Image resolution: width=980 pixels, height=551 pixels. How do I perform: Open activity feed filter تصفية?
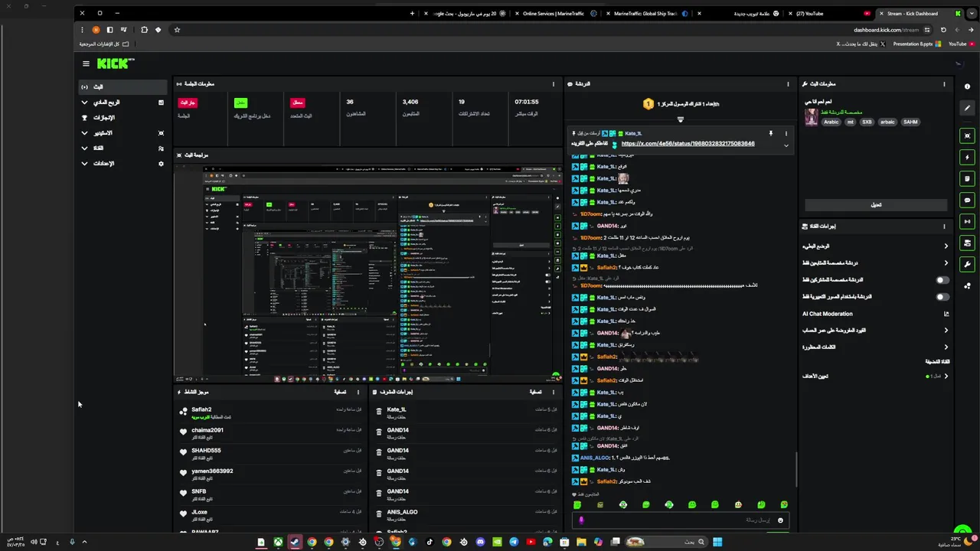pos(340,392)
